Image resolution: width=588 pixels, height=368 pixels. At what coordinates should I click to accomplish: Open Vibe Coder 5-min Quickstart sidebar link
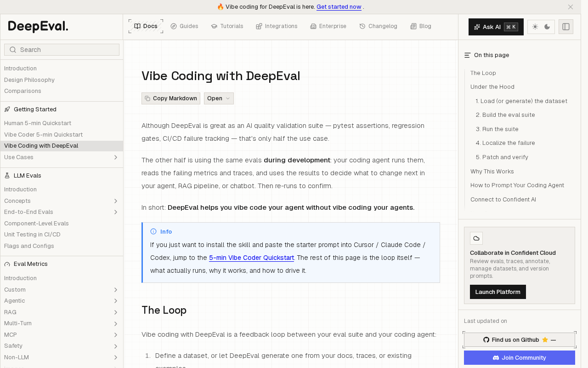coord(44,135)
